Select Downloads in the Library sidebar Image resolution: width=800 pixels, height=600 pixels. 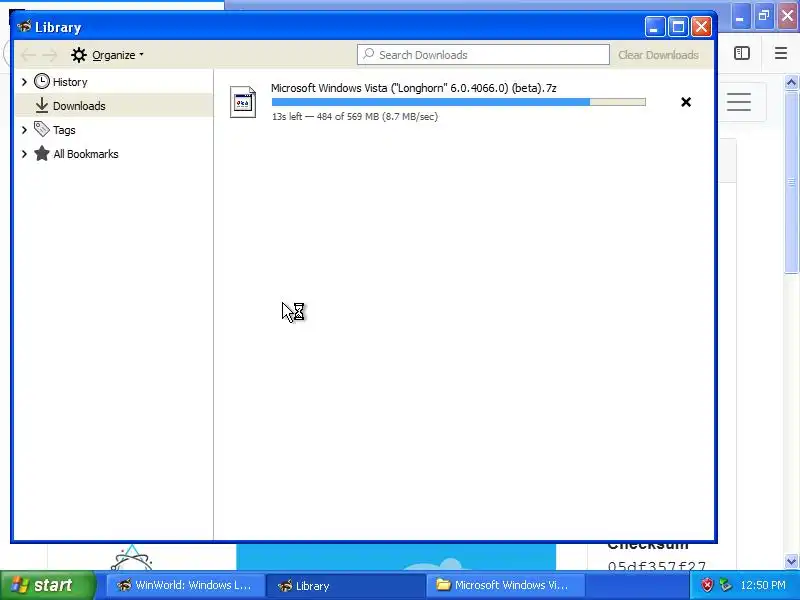[x=114, y=106]
